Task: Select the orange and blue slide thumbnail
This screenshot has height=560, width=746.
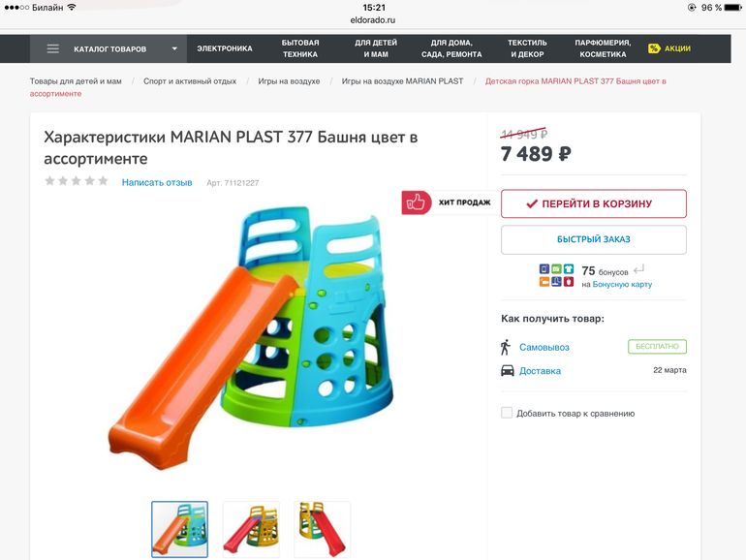Action: [x=180, y=529]
